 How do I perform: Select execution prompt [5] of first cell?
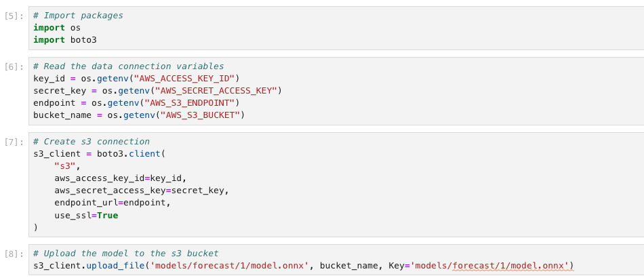point(13,15)
